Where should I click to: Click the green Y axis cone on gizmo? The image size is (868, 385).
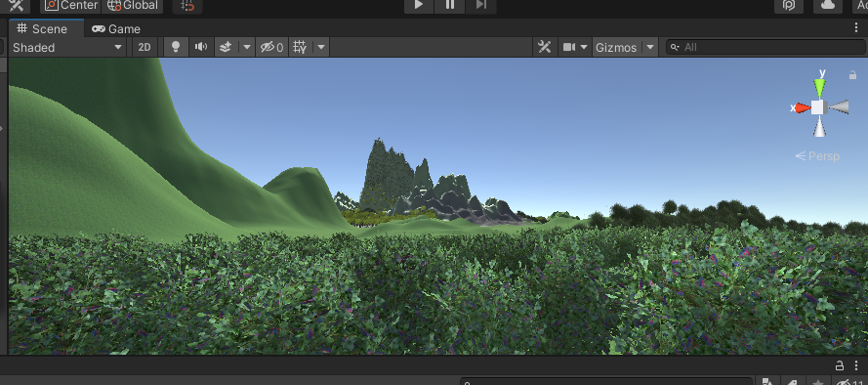pyautogui.click(x=819, y=88)
